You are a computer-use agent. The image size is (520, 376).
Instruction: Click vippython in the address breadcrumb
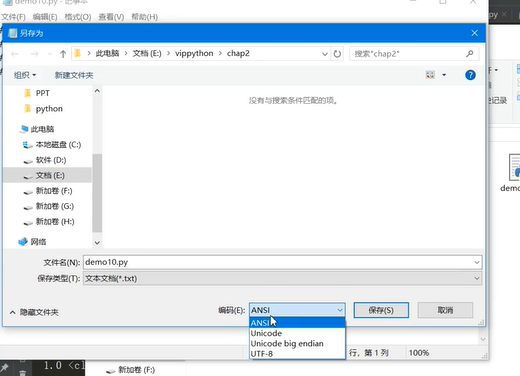[194, 54]
